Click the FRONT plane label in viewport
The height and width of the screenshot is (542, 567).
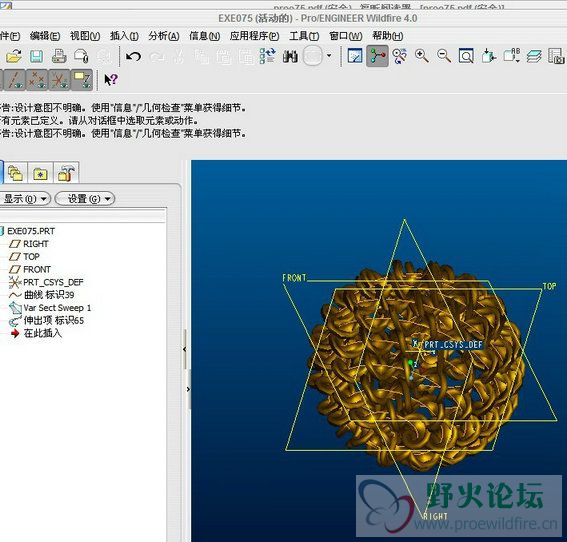click(294, 278)
